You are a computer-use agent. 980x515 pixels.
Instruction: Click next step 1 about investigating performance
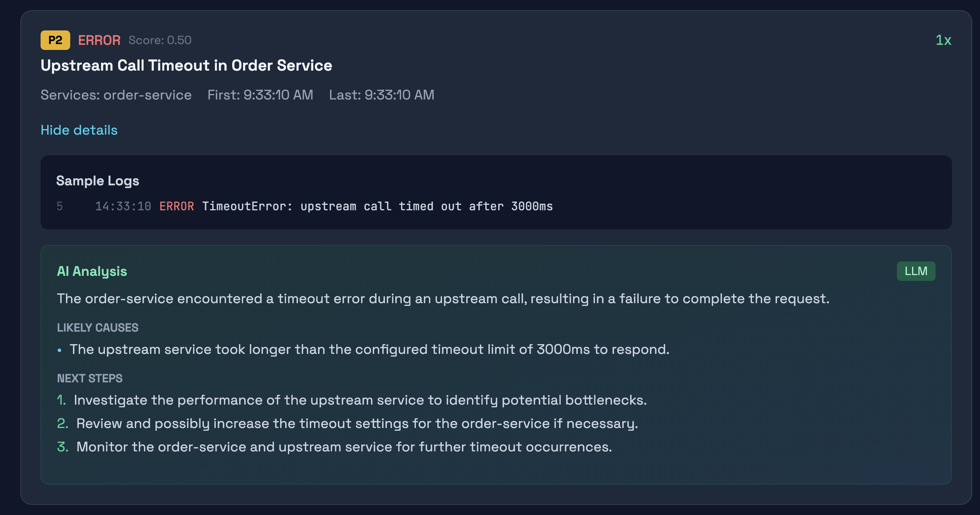point(360,400)
